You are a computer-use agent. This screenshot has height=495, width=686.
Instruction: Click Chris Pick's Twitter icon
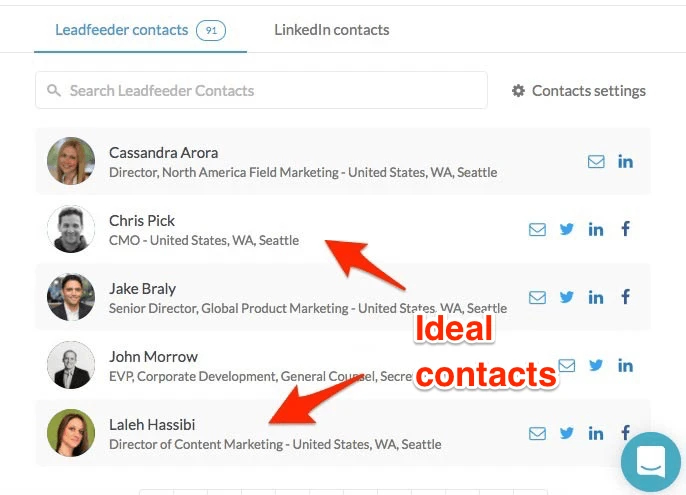[x=567, y=229]
